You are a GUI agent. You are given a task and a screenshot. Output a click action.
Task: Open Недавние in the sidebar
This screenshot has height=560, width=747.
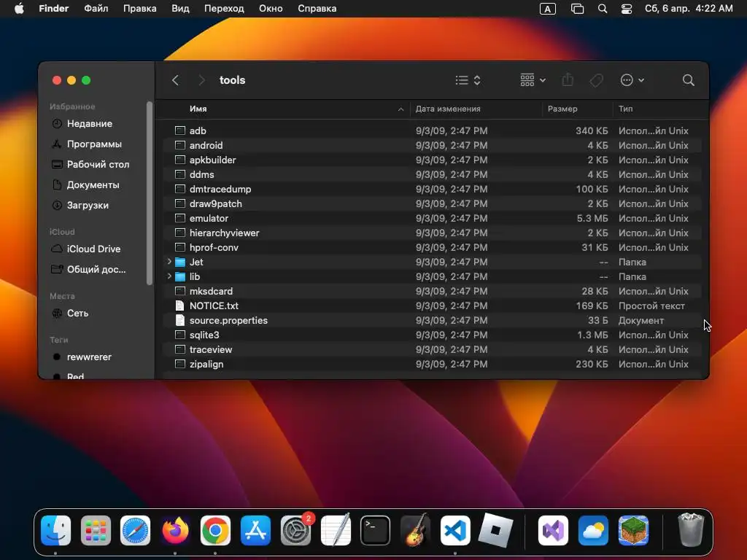(90, 123)
